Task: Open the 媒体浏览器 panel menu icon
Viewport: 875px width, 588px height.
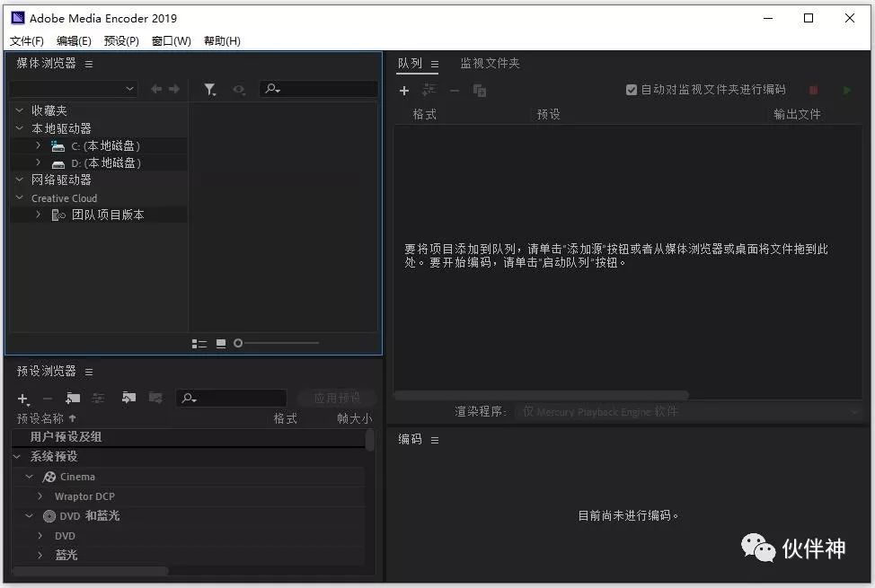Action: (89, 64)
